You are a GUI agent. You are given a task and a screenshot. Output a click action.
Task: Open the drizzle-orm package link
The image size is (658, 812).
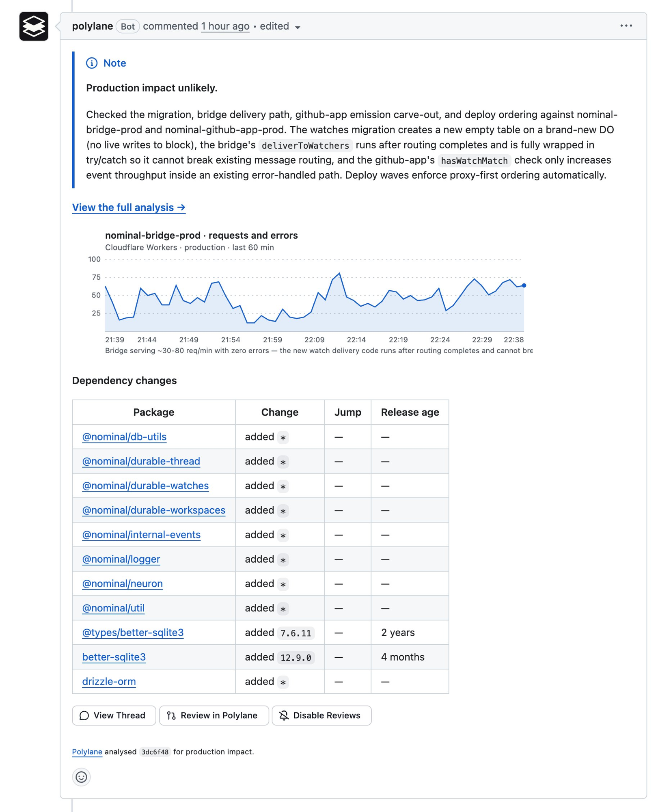pyautogui.click(x=109, y=681)
